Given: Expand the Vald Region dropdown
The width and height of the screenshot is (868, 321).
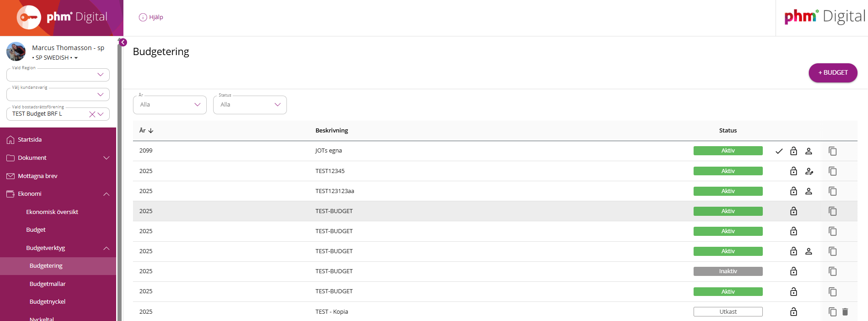Looking at the screenshot, I should [58, 75].
